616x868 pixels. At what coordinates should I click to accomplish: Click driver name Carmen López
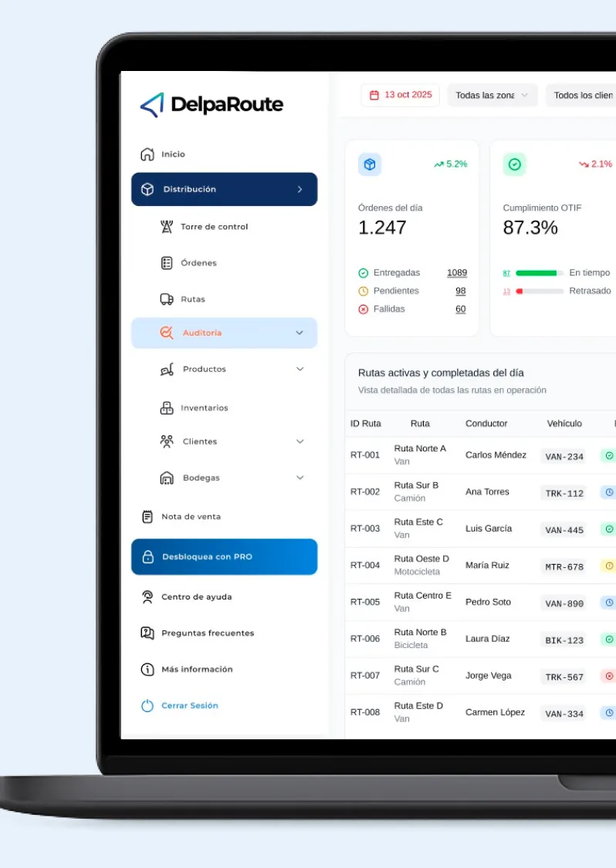tap(496, 712)
